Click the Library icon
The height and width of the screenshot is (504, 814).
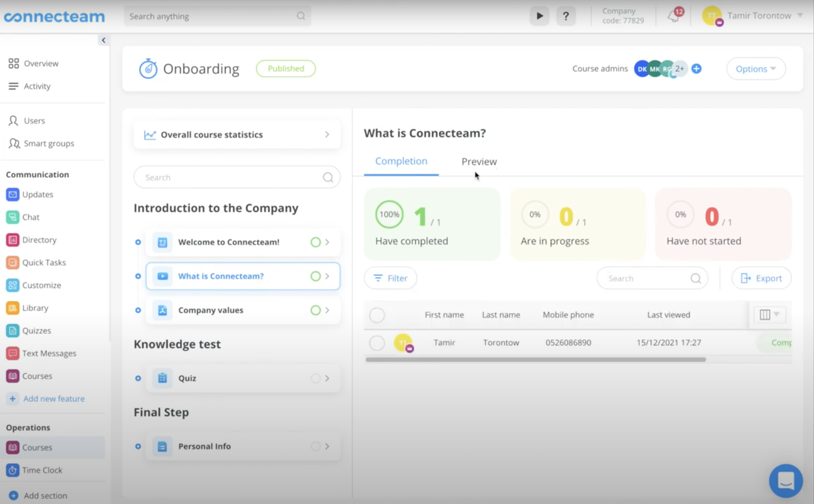[13, 308]
